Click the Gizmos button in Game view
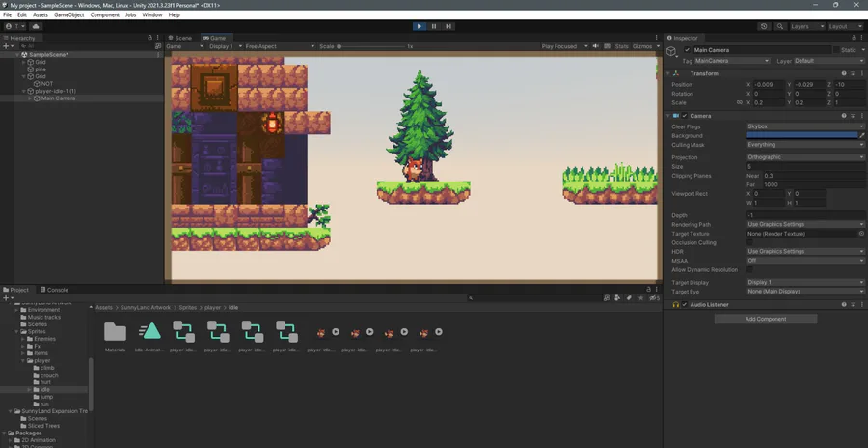 641,46
